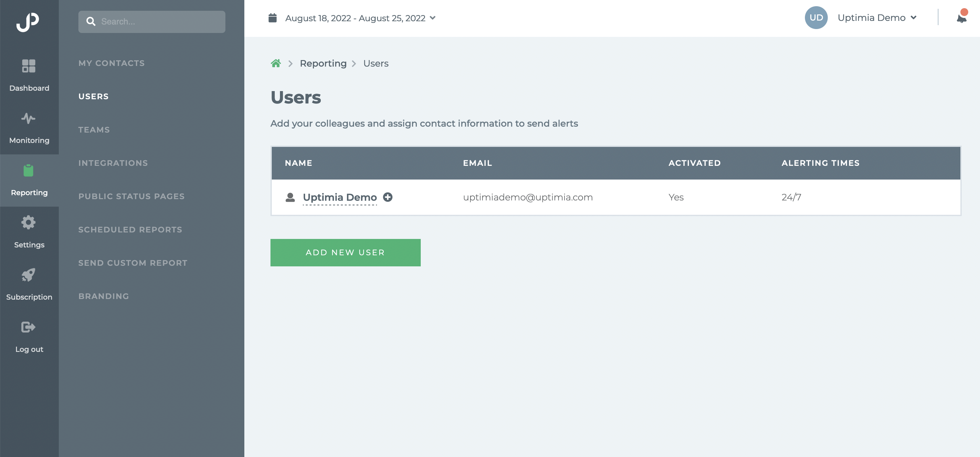Open the Dashboard section
This screenshot has width=980, height=457.
coord(29,76)
